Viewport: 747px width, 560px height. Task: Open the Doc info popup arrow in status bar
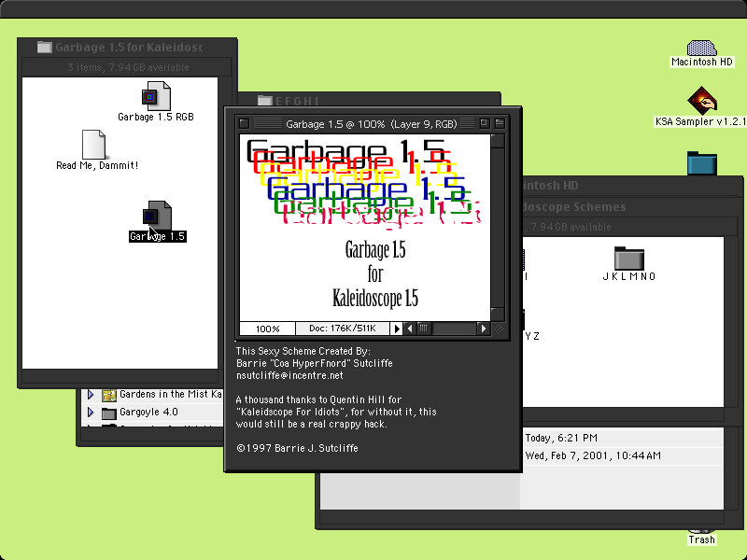[x=396, y=329]
